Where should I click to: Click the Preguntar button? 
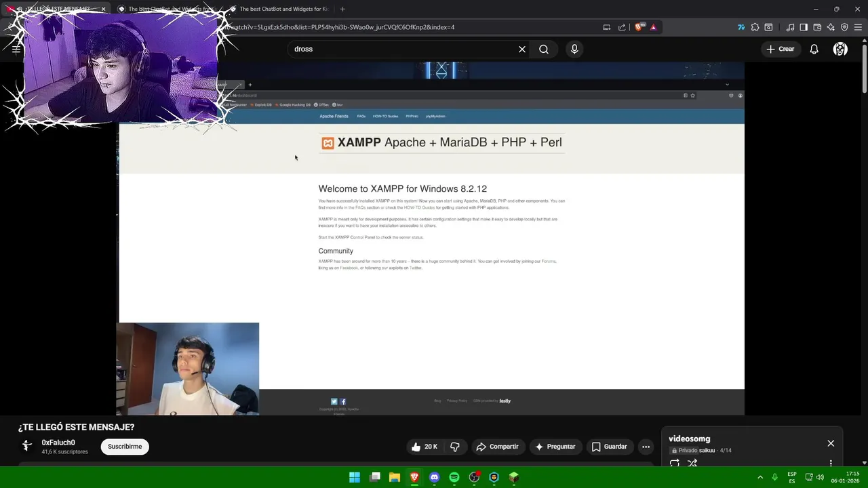point(555,447)
